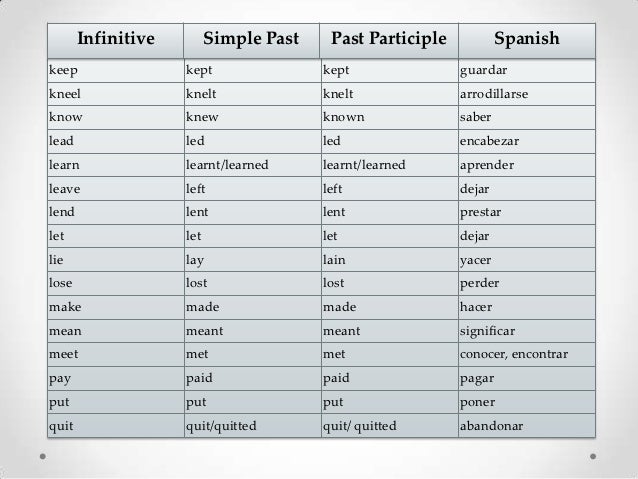Click the 'arrodillarse' cell
The image size is (638, 479).
527,94
